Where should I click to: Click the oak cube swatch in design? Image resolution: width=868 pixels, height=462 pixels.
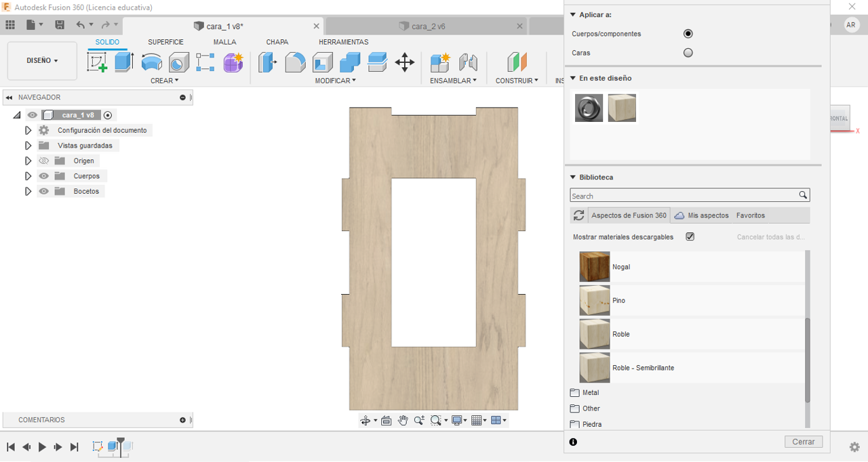pyautogui.click(x=622, y=108)
